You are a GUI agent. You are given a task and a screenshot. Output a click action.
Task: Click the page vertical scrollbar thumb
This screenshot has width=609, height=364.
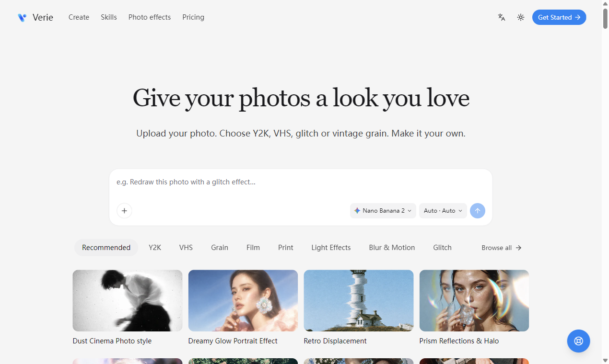coord(605,19)
